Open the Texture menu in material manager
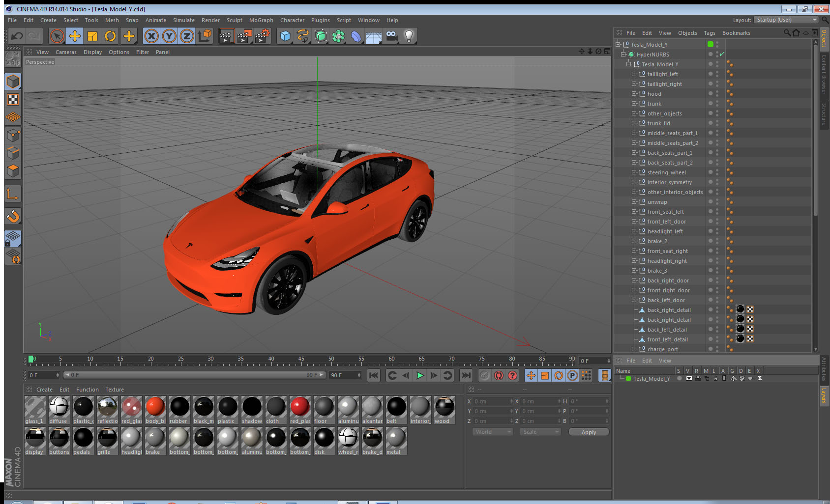The height and width of the screenshot is (504, 830). [x=115, y=390]
